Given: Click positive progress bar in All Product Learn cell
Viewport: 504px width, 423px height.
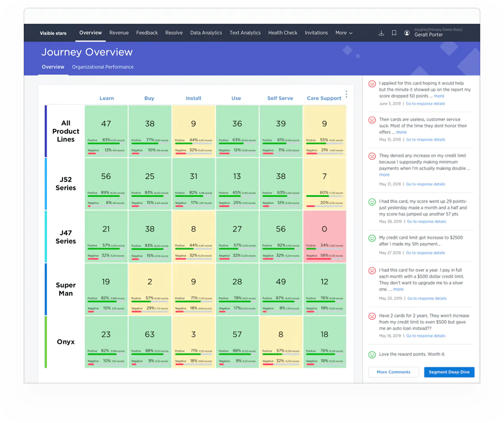Looking at the screenshot, I should point(104,144).
